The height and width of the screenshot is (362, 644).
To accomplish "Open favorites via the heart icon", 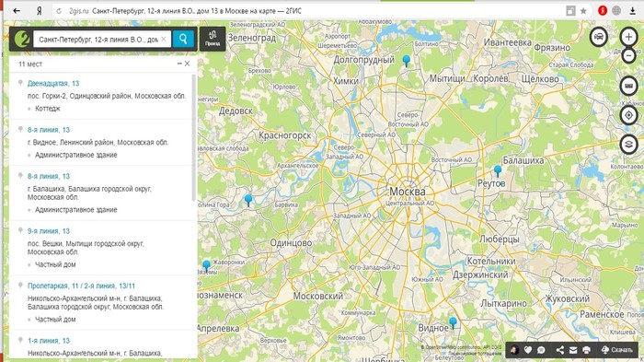I will [528, 350].
